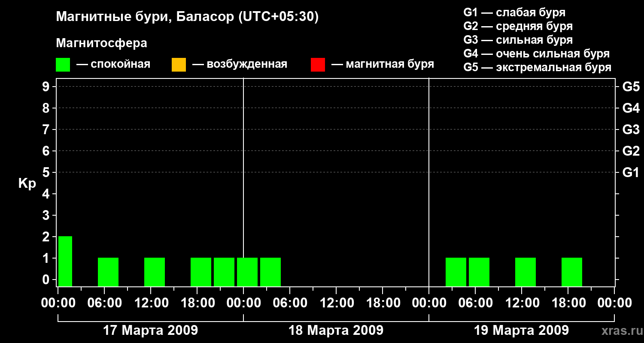644x343 pixels.
Task: Click the 'G1 — слабая буря' legend line
Action: tap(514, 12)
